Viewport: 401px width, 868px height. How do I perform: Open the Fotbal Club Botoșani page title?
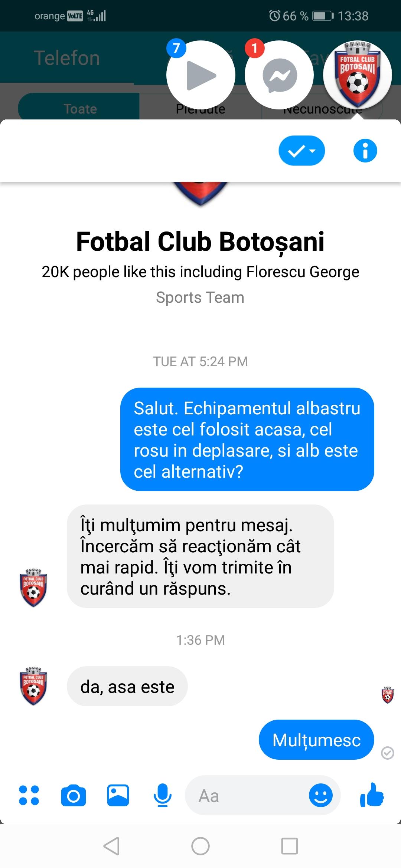(200, 241)
